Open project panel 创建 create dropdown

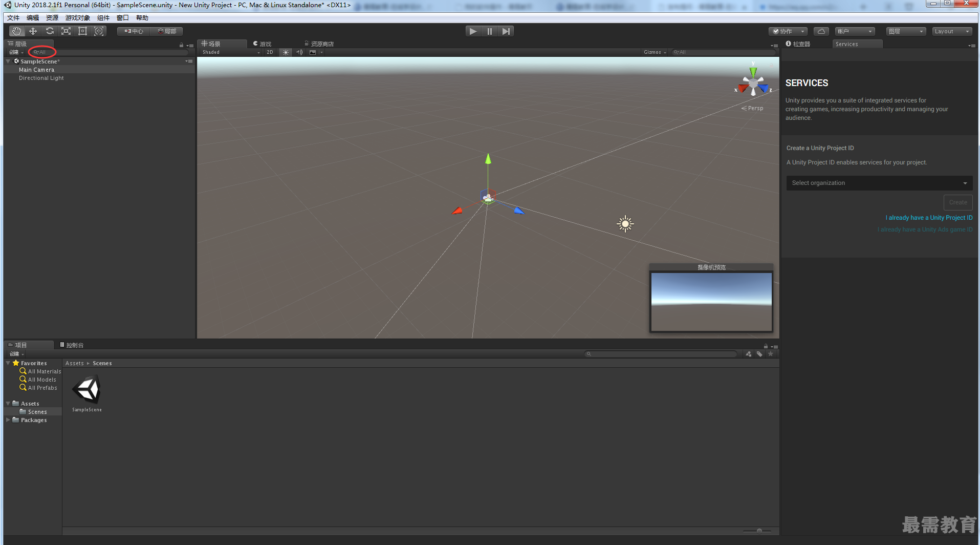coord(16,354)
